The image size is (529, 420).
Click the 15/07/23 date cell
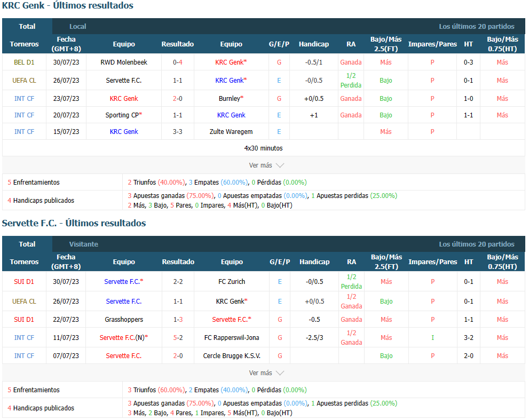[66, 132]
